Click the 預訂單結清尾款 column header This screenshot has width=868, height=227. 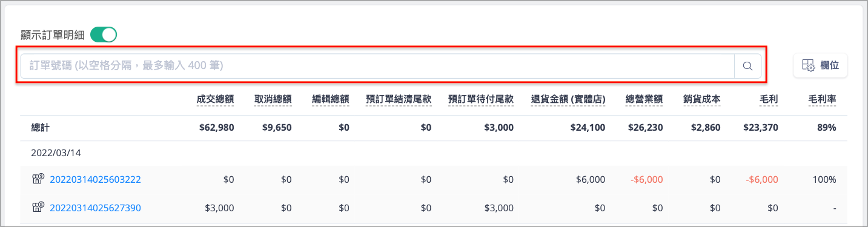click(399, 99)
